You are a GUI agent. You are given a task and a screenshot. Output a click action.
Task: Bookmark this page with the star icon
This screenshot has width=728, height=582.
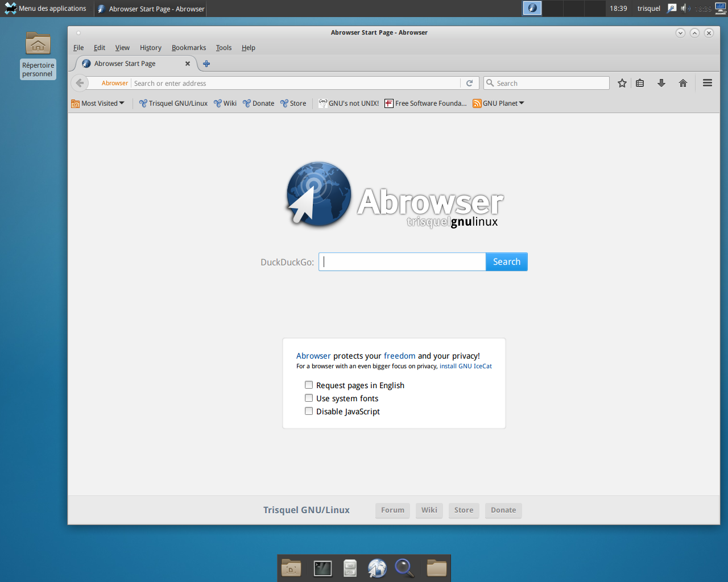[622, 83]
